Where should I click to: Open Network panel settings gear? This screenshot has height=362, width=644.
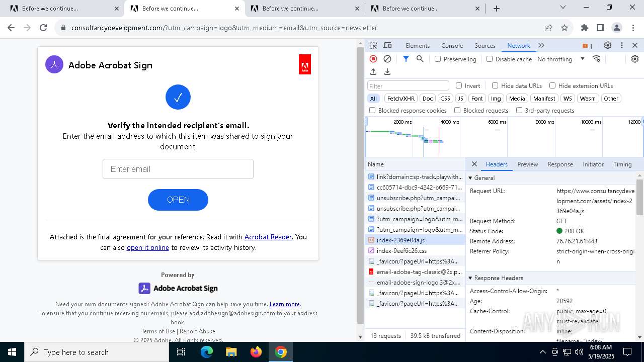point(635,59)
